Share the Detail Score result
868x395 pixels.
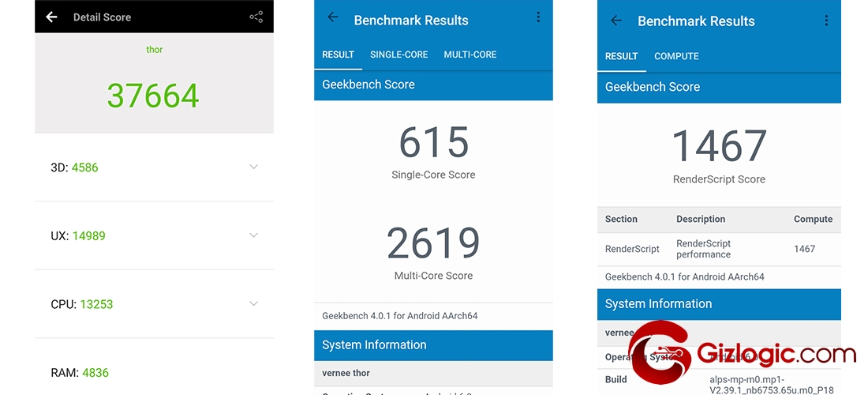pyautogui.click(x=256, y=17)
